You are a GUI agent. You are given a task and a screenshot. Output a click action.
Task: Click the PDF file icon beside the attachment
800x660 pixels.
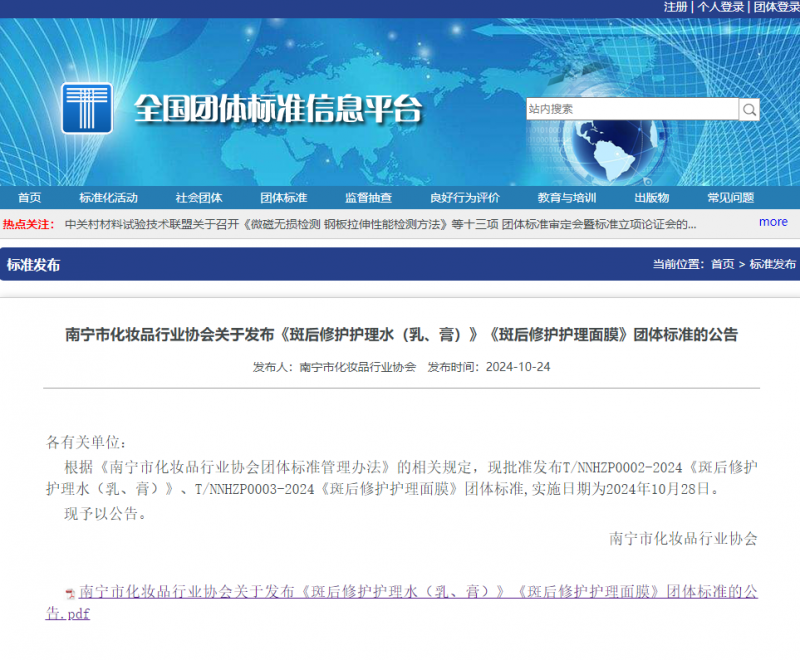(69, 593)
